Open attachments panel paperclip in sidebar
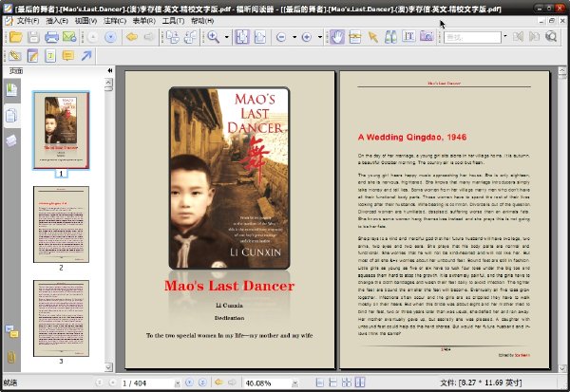 click(x=11, y=357)
